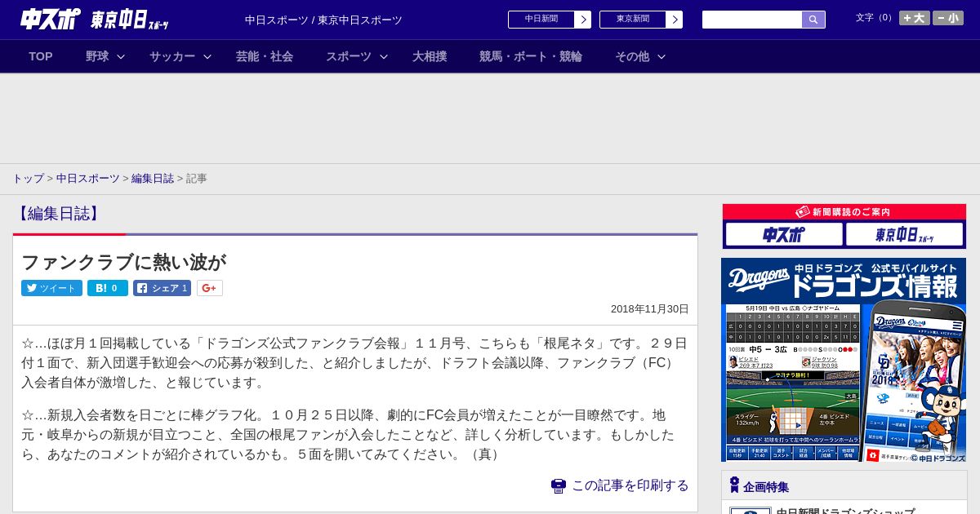Open 競馬・ボート・競輪 navigation item
Screen dimensions: 980x514
click(531, 56)
